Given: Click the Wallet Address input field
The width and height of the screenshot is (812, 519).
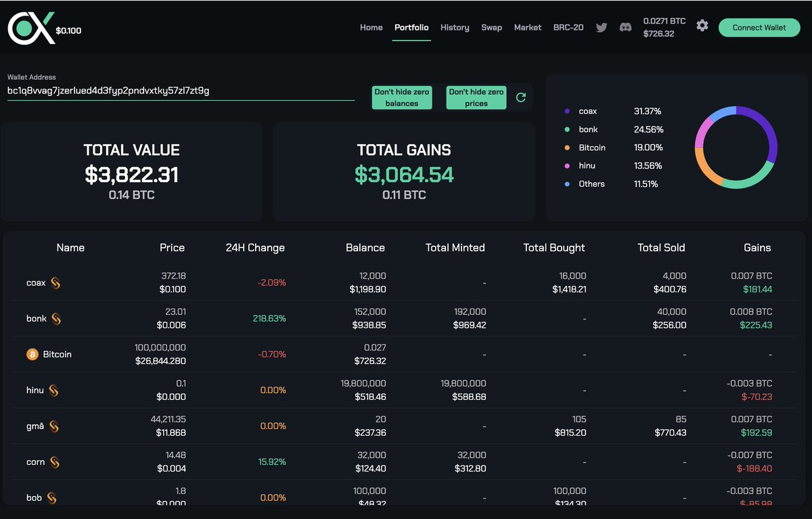Looking at the screenshot, I should 181,91.
